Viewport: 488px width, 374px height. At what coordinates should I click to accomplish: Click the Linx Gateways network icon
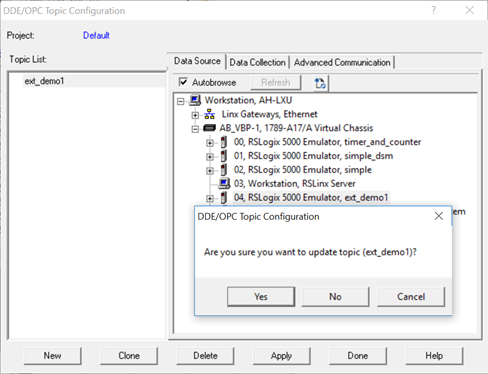click(x=210, y=114)
